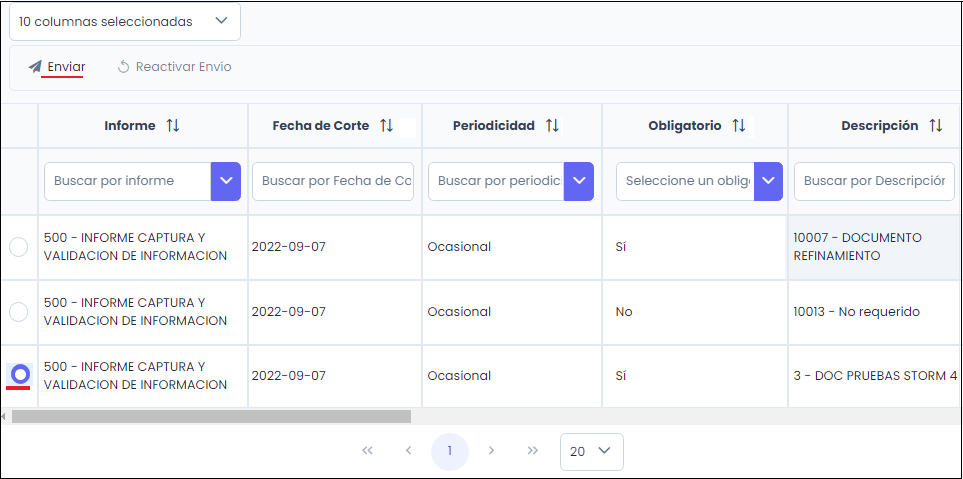Select radio button for 10007 DOCUMENTO REFINAMIENTO row

tap(19, 247)
